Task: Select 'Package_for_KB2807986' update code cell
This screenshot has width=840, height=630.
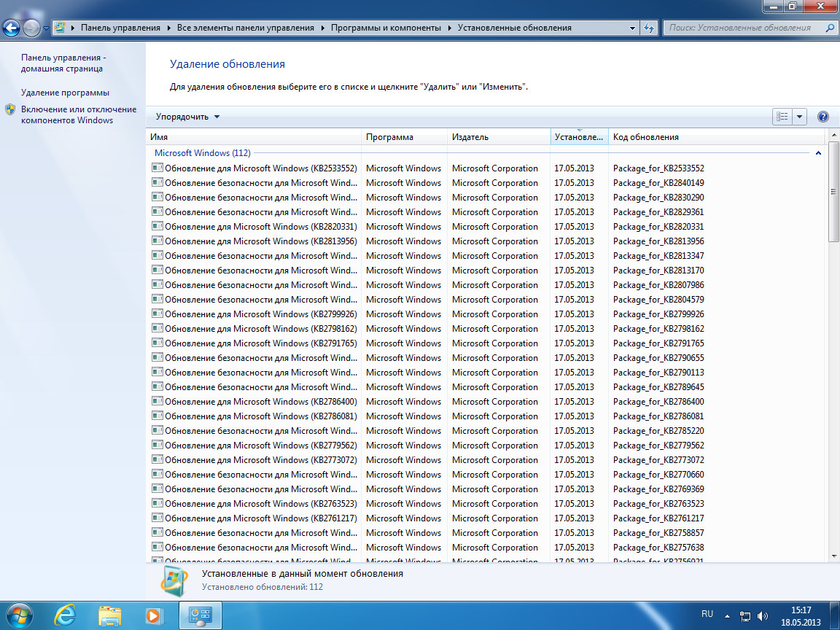Action: [658, 285]
